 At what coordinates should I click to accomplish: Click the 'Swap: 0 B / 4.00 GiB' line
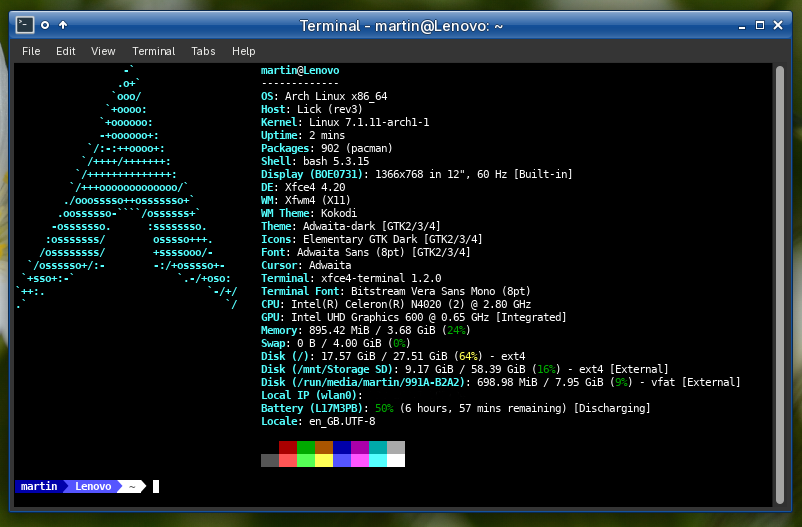click(336, 343)
